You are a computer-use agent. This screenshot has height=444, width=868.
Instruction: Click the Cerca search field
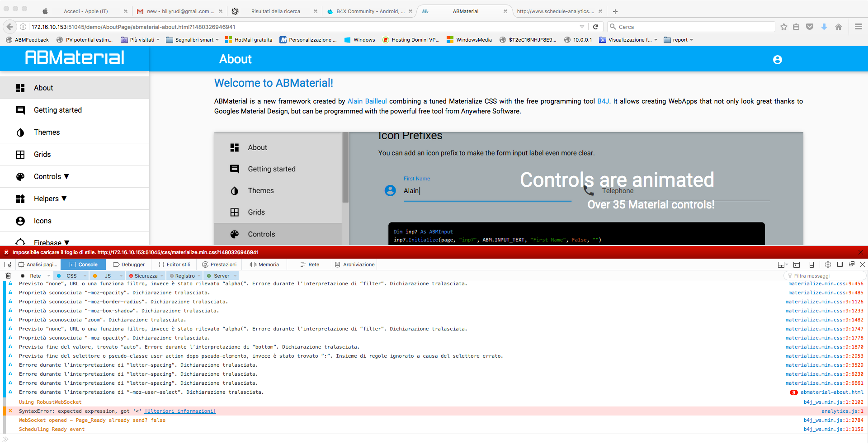coord(691,27)
